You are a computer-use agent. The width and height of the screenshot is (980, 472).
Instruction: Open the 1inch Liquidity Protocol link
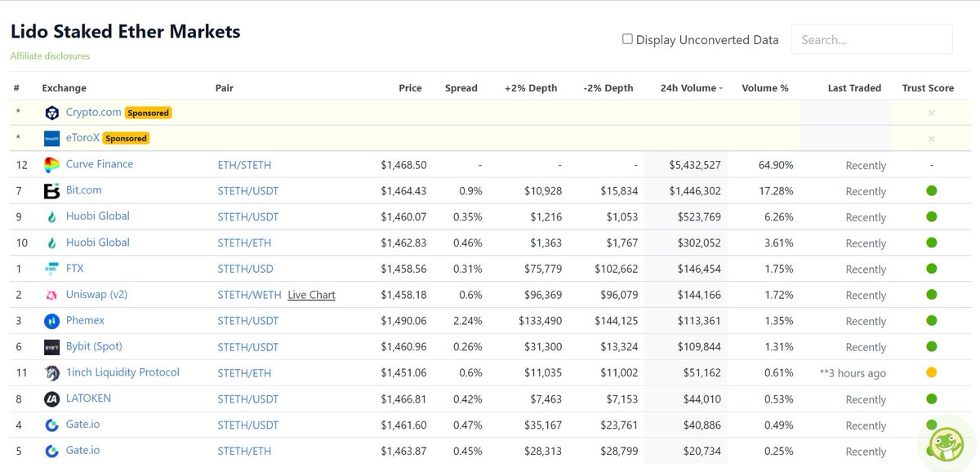[122, 372]
